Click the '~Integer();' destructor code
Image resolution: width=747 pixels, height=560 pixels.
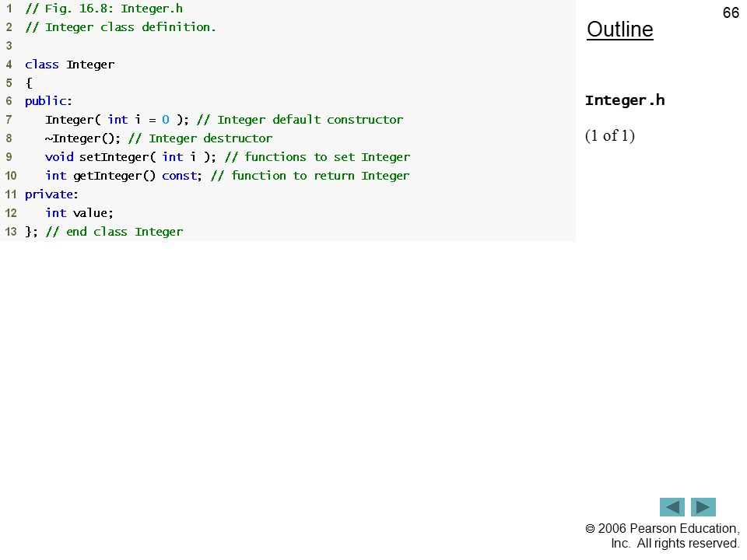coord(82,138)
